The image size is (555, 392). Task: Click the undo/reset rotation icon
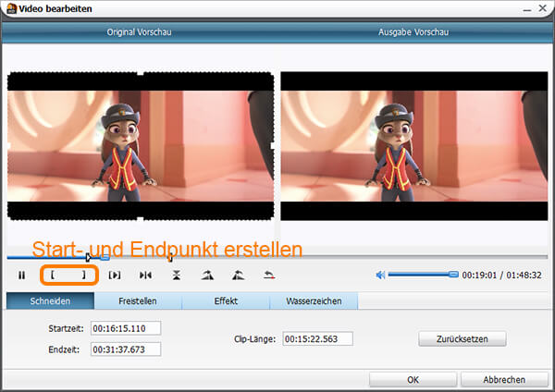(x=269, y=275)
